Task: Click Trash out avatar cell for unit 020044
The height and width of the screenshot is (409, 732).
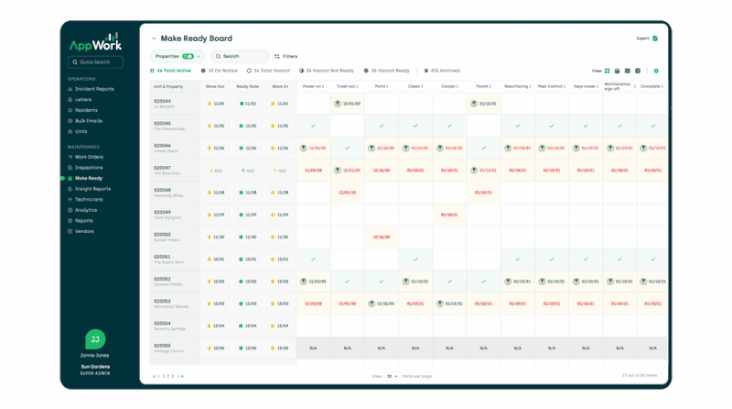Action: [347, 104]
